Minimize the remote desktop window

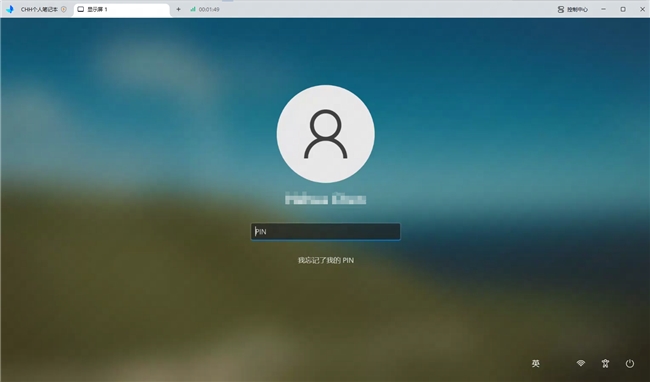tap(604, 9)
